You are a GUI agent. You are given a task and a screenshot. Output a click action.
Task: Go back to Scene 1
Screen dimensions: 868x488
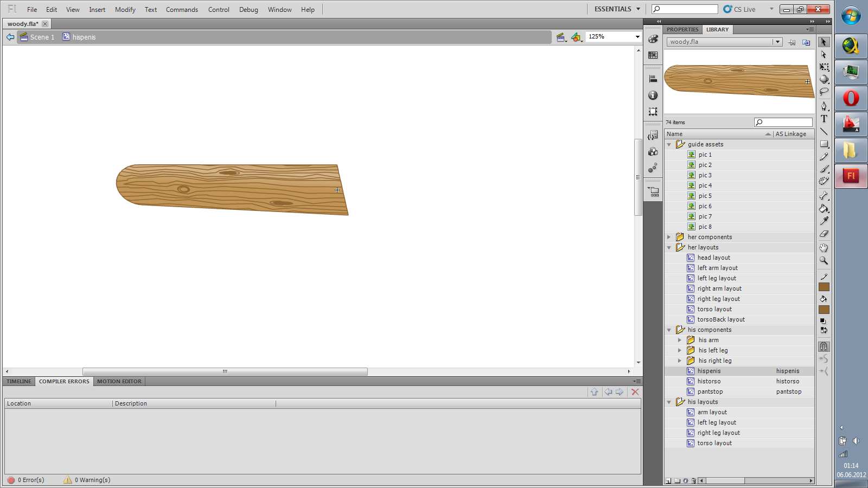42,37
